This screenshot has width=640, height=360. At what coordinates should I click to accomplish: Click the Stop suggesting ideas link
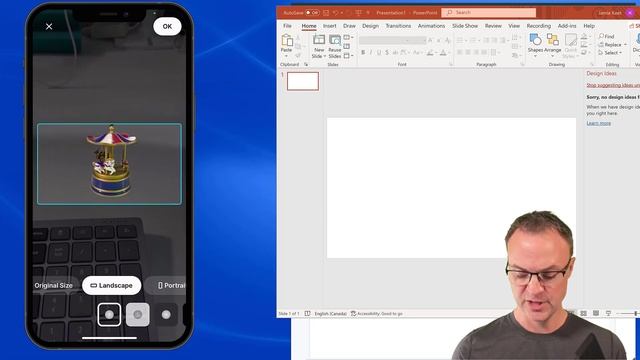613,85
